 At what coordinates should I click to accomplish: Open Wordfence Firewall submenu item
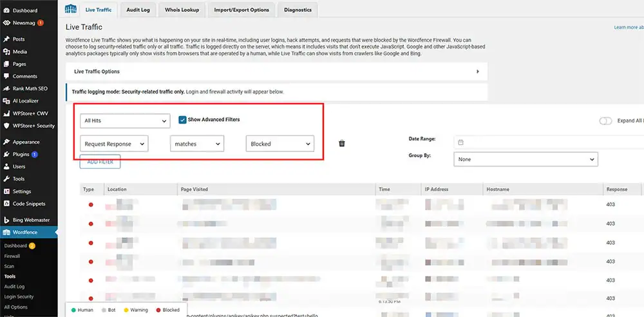(12, 256)
